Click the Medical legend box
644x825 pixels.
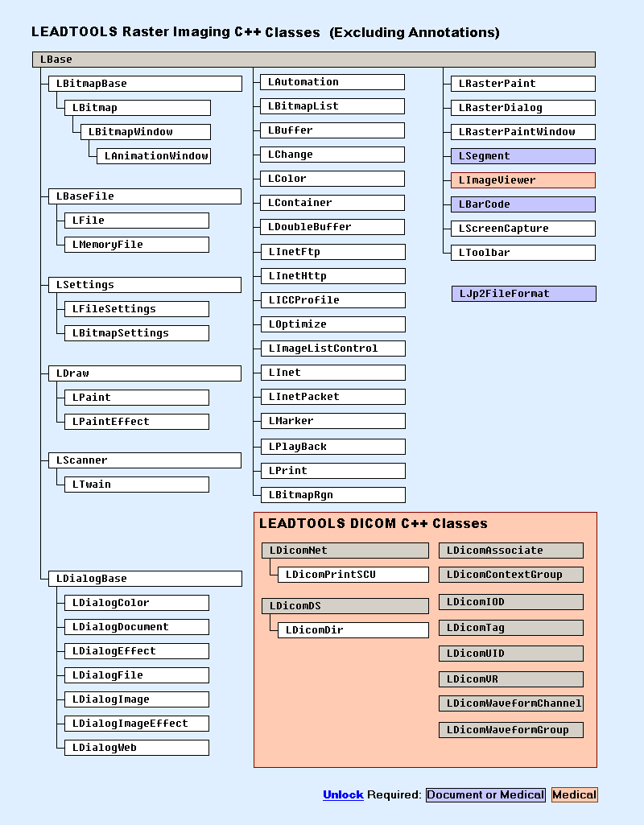(x=575, y=795)
